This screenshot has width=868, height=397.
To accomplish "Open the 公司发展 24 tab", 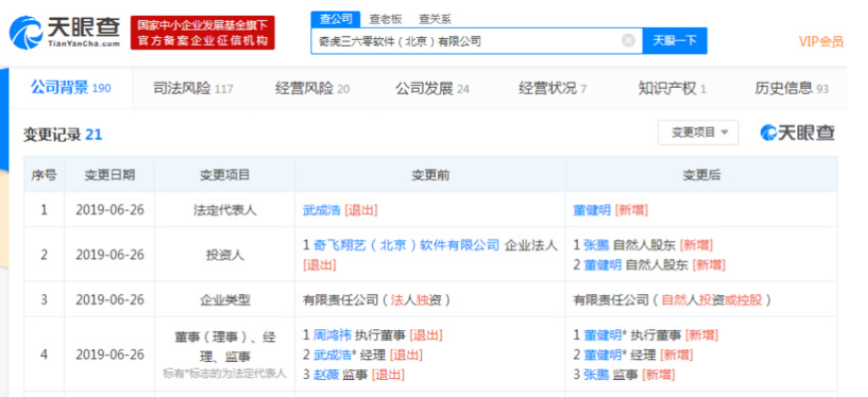I will click(x=432, y=88).
